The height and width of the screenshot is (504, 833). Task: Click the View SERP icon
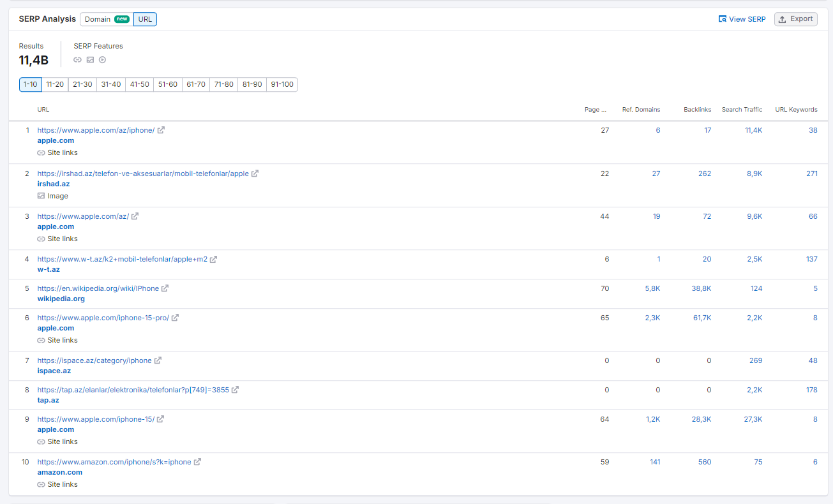722,19
